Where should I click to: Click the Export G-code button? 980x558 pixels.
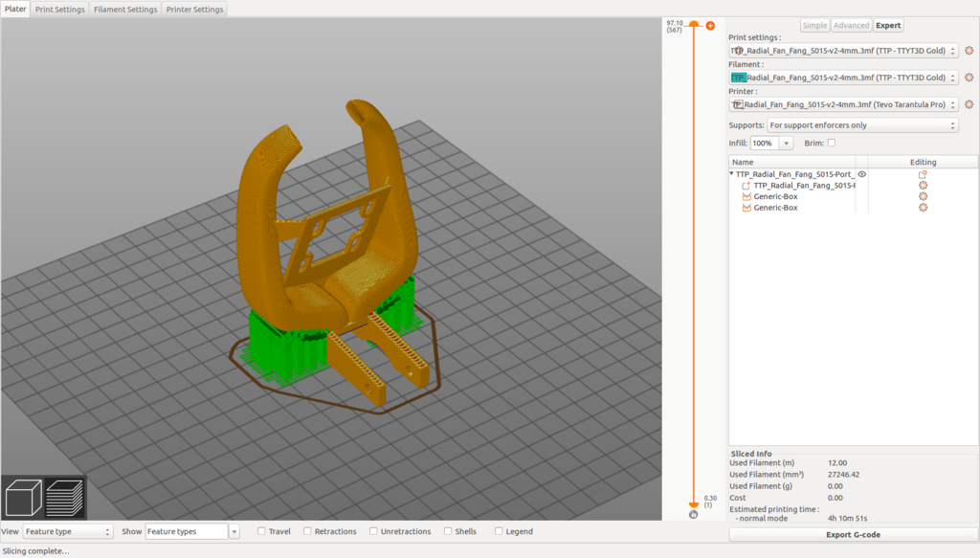[x=852, y=534]
